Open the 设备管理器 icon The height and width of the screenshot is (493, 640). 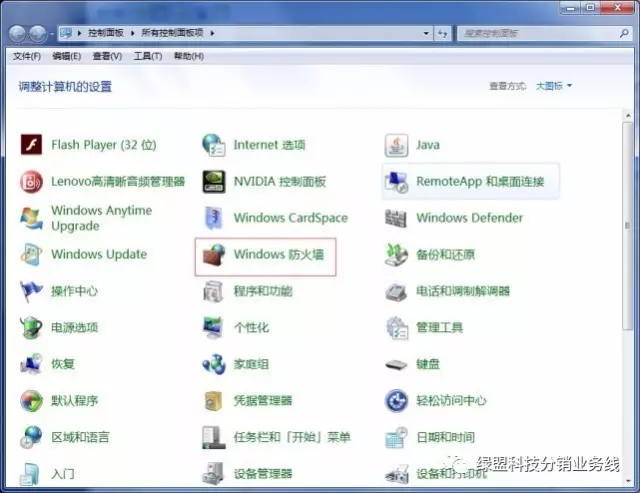click(x=214, y=473)
